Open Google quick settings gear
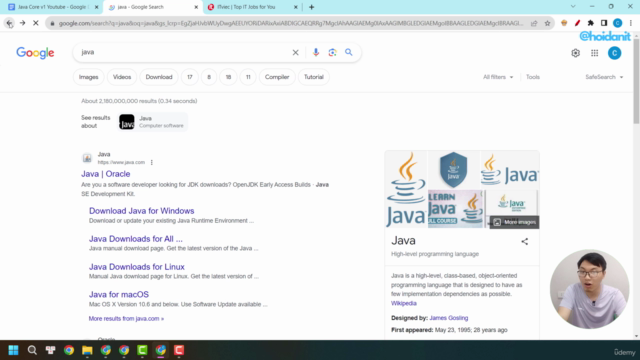The width and height of the screenshot is (640, 360). [576, 53]
